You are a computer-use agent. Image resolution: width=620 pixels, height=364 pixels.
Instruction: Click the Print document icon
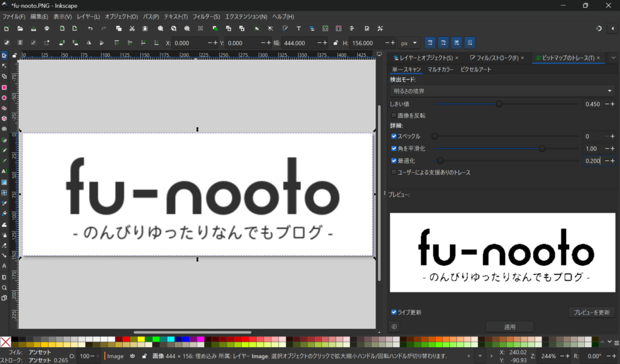(47, 28)
